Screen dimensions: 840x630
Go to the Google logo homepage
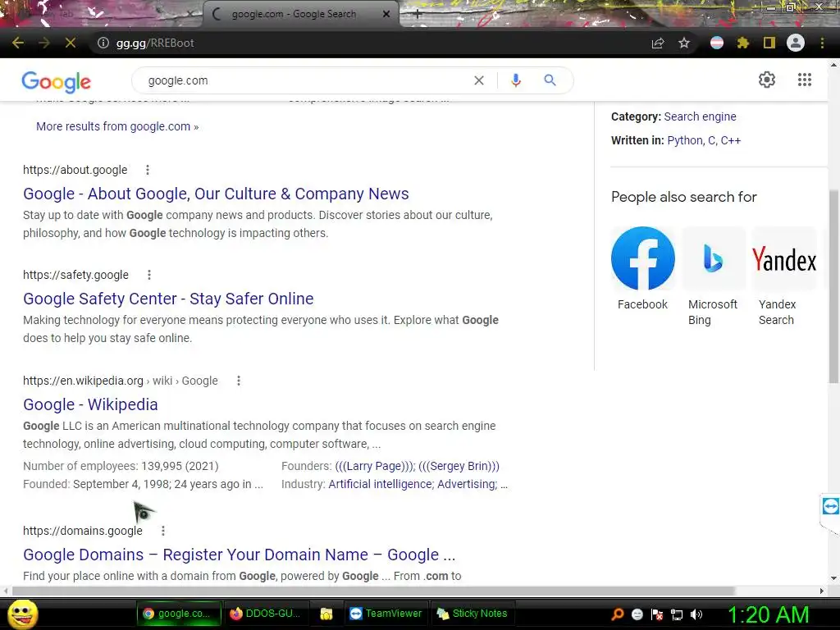click(57, 82)
